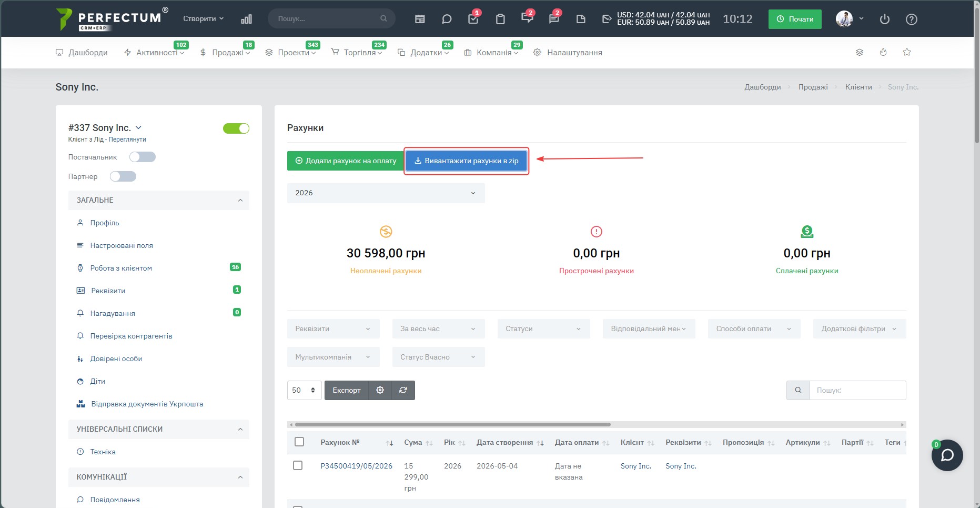Viewport: 980px width, 508px height.
Task: Open the Проекти menu
Action: [290, 53]
